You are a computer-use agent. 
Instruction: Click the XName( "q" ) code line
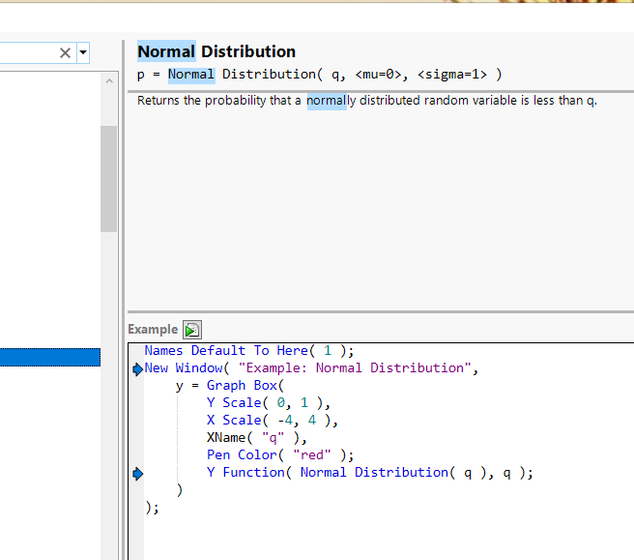[257, 438]
